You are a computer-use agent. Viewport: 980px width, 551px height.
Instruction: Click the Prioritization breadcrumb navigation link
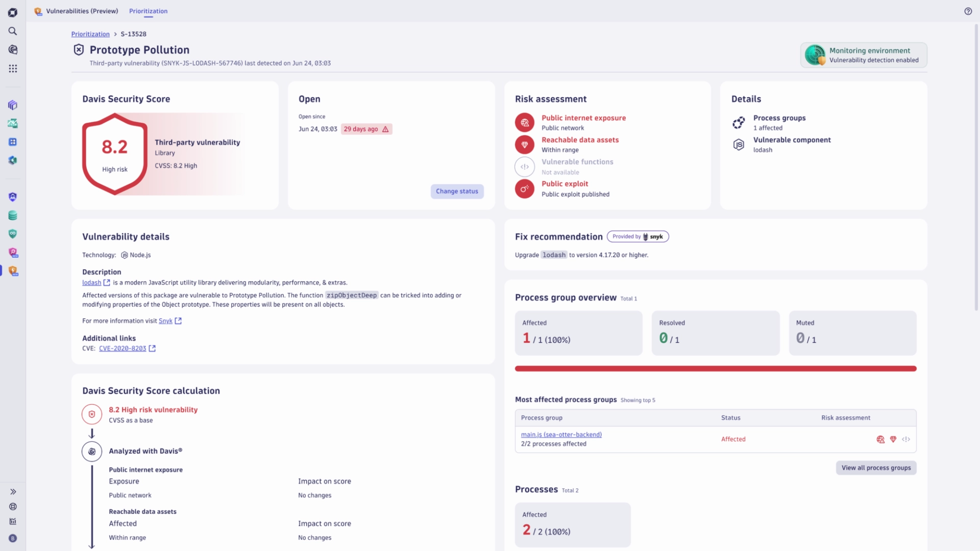tap(90, 34)
